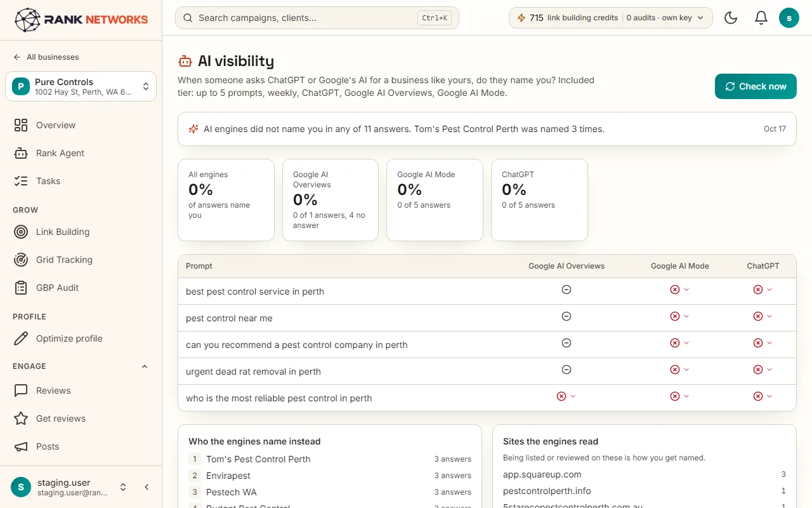Expand ChatGPT result for 'pest control near me'

coord(763,316)
